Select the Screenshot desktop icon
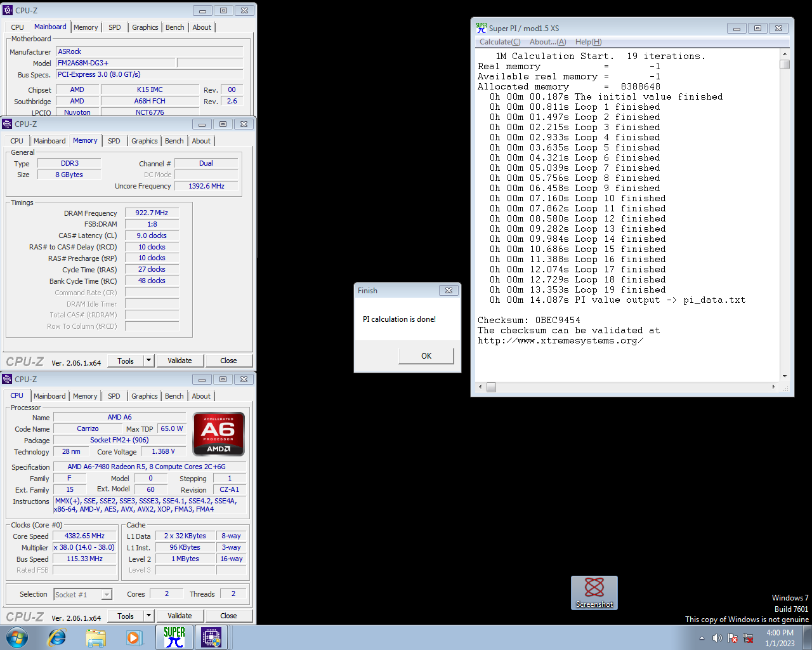The image size is (812, 650). (x=594, y=593)
